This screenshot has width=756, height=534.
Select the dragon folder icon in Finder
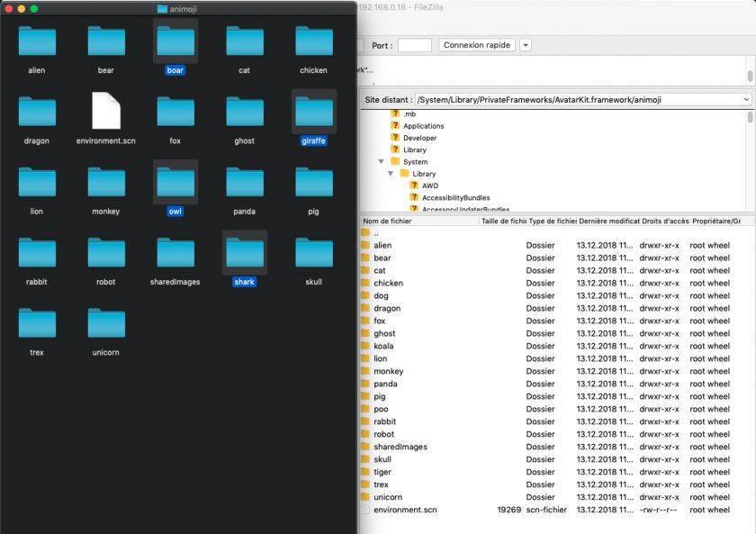[x=37, y=112]
